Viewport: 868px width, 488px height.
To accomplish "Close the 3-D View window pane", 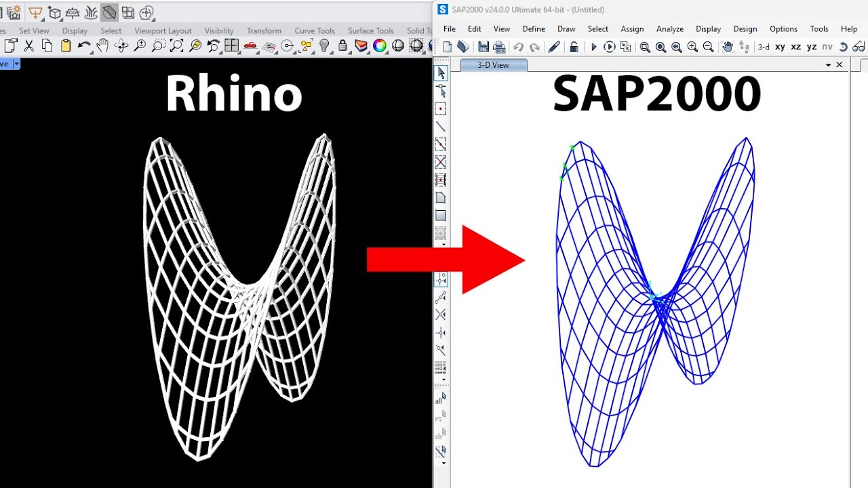I will tap(840, 65).
